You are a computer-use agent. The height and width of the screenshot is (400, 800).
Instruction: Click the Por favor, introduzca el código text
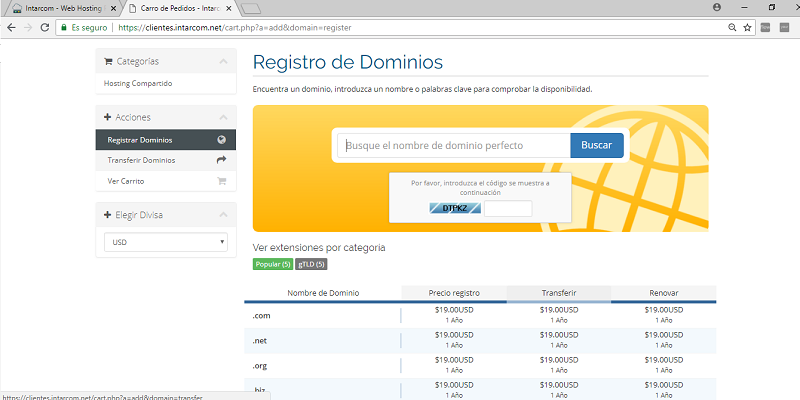click(x=480, y=188)
